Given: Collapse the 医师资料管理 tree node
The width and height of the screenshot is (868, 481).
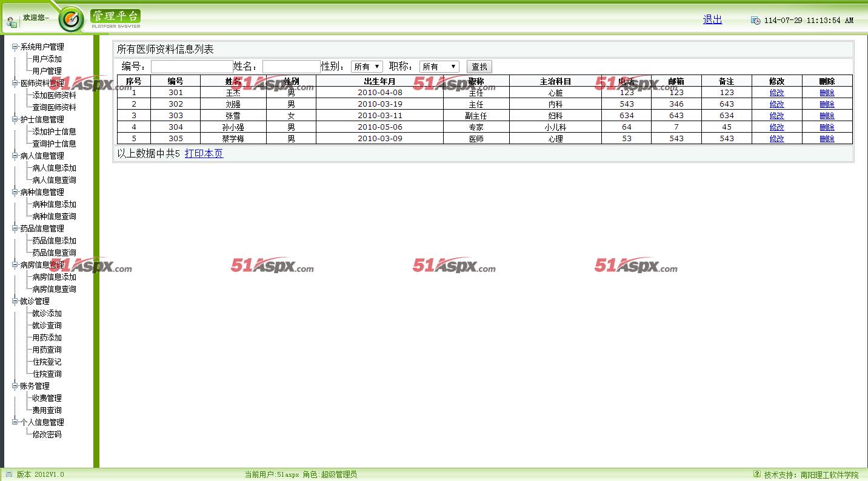Looking at the screenshot, I should click(15, 83).
